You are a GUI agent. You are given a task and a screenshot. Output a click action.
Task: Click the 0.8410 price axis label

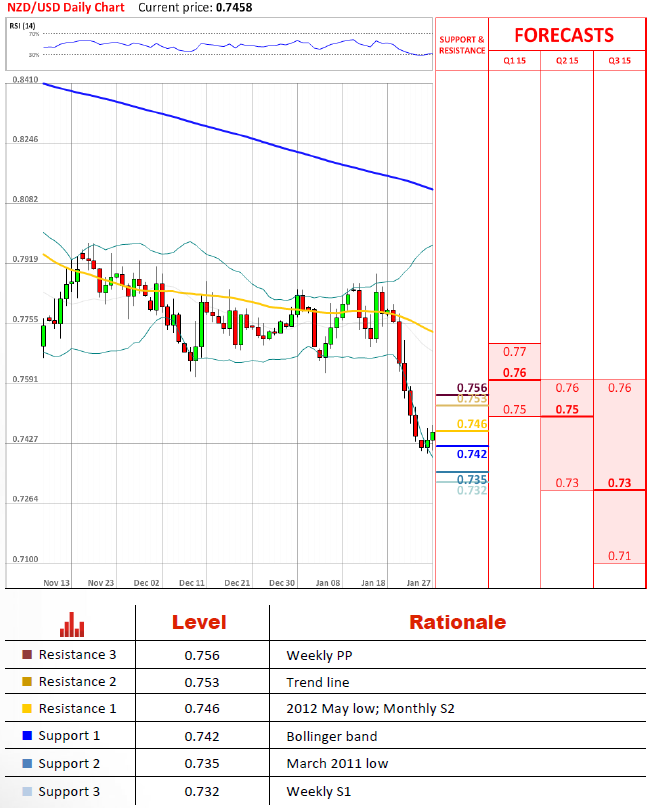pos(25,79)
